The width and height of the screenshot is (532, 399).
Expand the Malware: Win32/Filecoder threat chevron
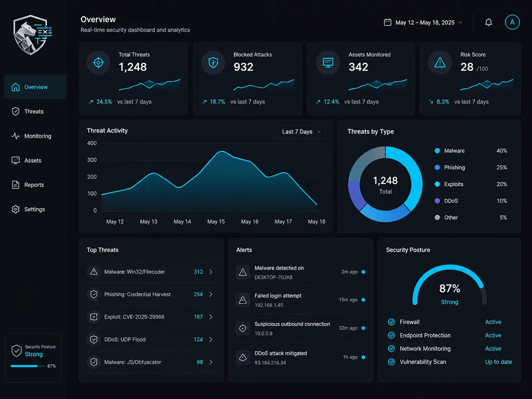[211, 272]
